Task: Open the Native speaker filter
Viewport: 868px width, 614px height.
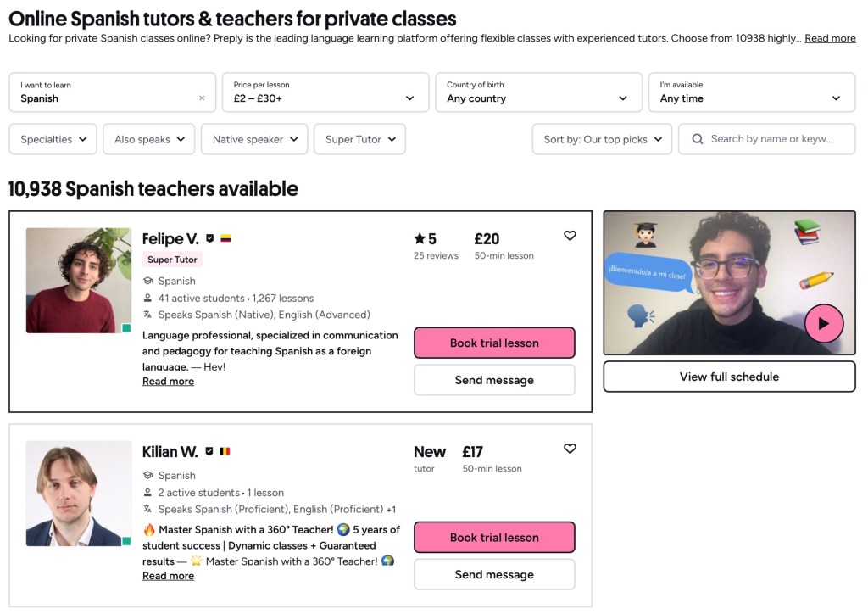Action: pos(254,139)
